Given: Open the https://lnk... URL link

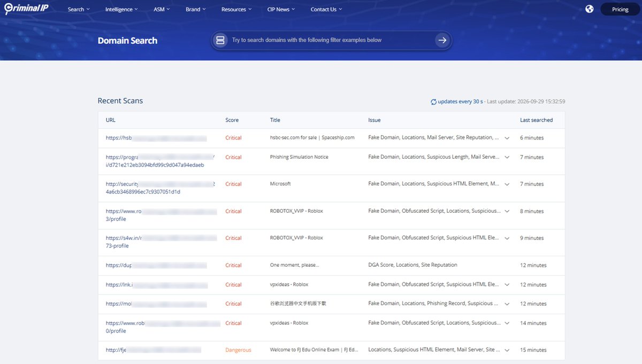Looking at the screenshot, I should click(x=157, y=284).
